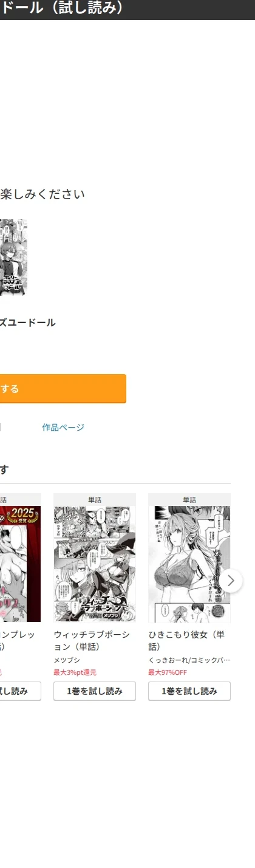Click the author name メツブシ
Screen dimensions: 255x868
coord(67,660)
